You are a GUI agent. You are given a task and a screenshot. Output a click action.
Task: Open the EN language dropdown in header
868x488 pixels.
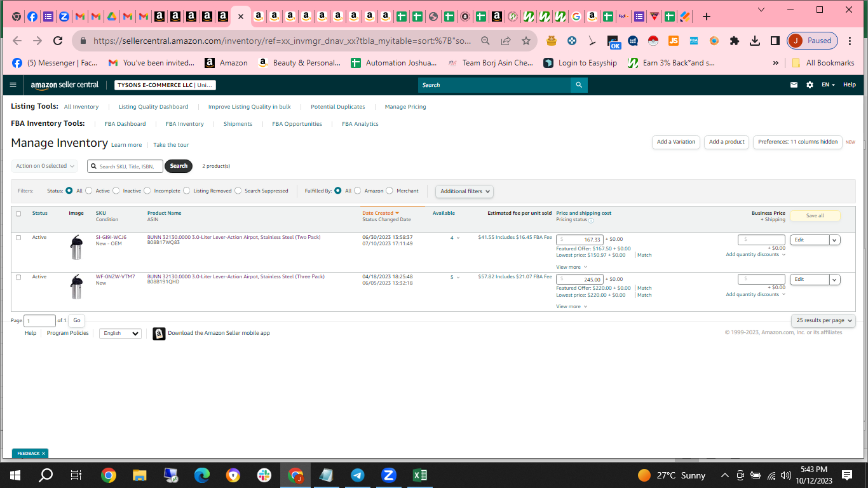pyautogui.click(x=829, y=85)
